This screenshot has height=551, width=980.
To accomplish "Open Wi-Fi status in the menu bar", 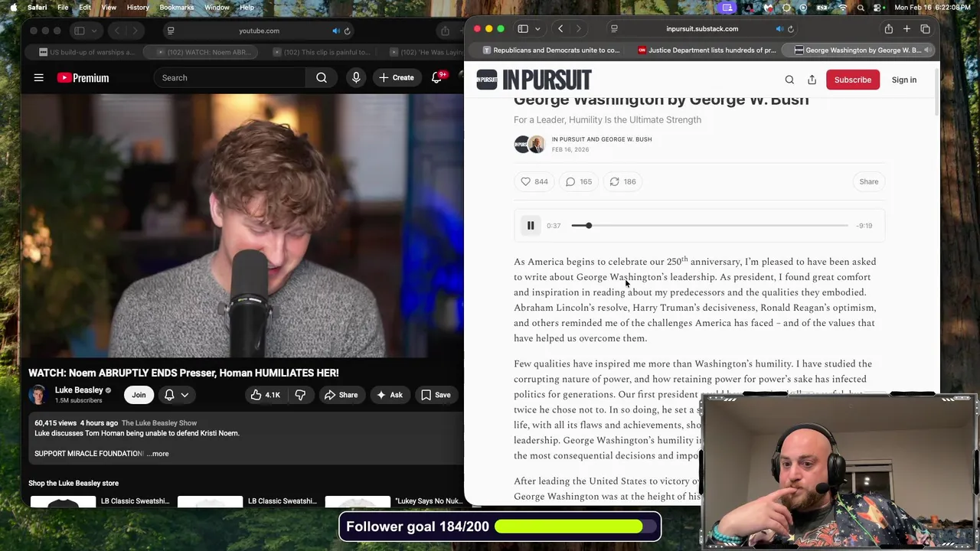I will point(843,8).
